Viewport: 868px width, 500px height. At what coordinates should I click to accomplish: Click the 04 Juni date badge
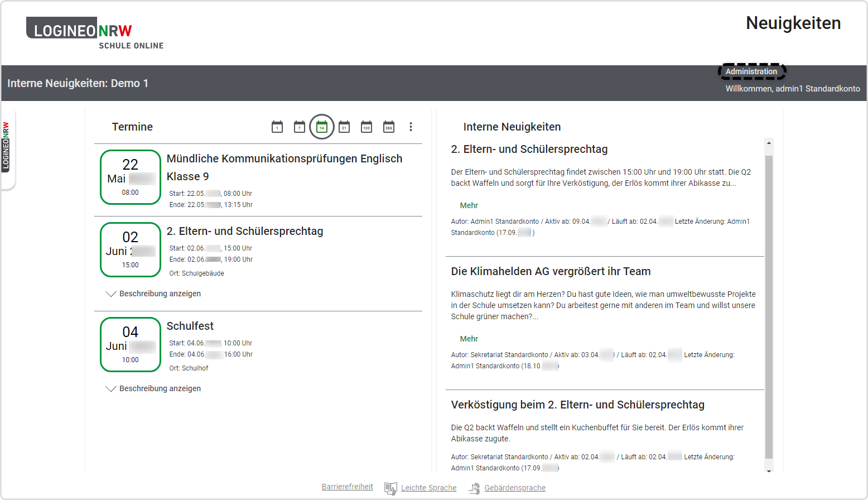coord(131,345)
